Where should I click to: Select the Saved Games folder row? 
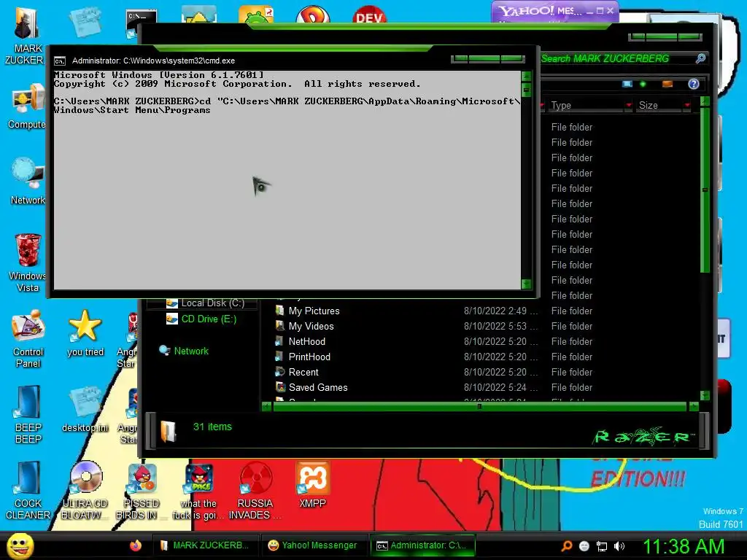tap(434, 387)
